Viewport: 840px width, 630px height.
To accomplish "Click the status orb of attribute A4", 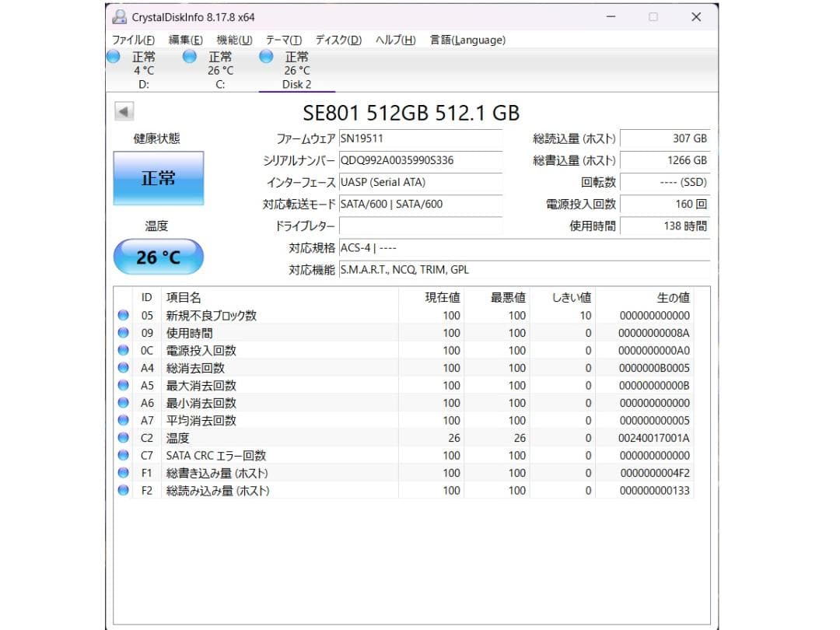I will point(123,367).
